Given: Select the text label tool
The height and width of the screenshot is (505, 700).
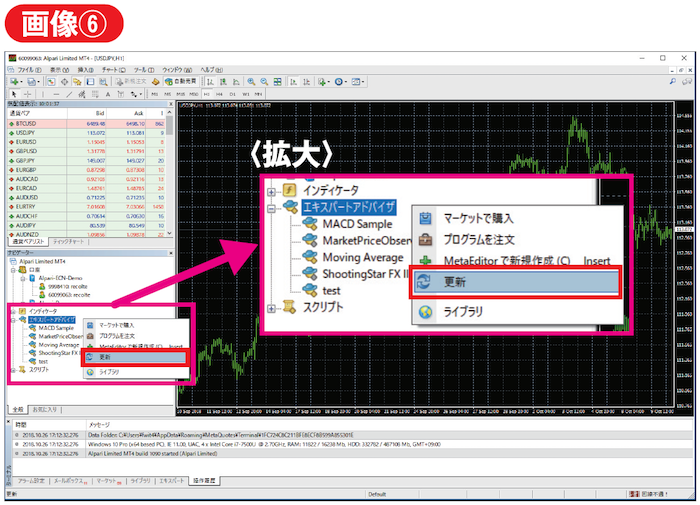Looking at the screenshot, I should (121, 94).
